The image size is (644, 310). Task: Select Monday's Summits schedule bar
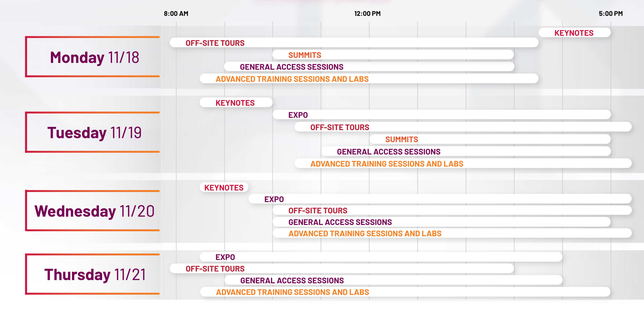[393, 55]
